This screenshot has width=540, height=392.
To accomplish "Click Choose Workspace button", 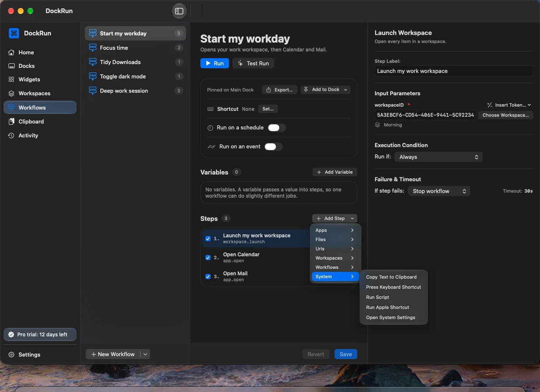I will tap(506, 115).
